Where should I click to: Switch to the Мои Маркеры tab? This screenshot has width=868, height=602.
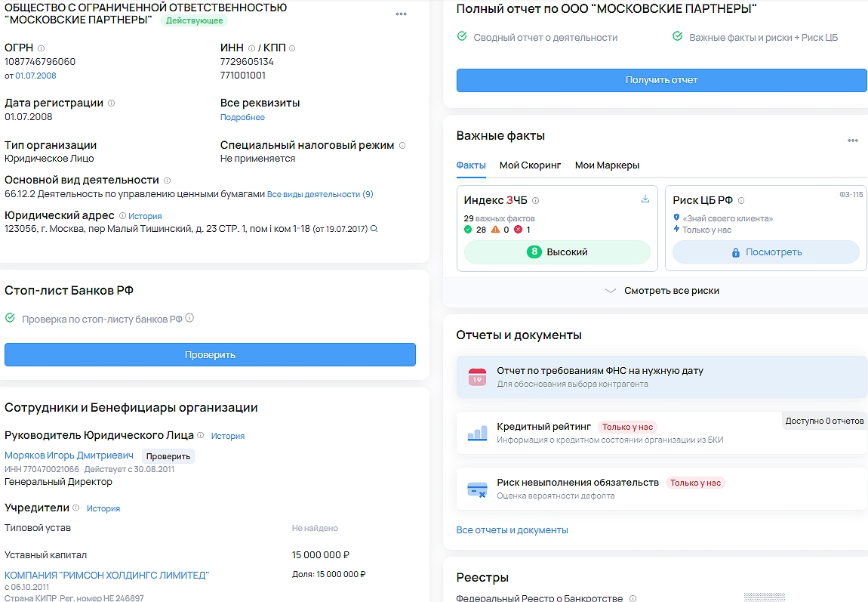(x=607, y=165)
